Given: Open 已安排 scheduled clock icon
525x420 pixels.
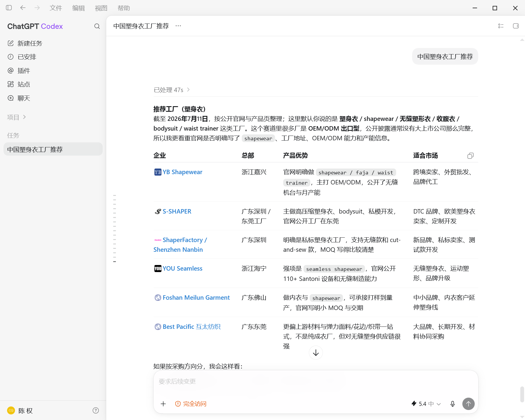Looking at the screenshot, I should [11, 57].
